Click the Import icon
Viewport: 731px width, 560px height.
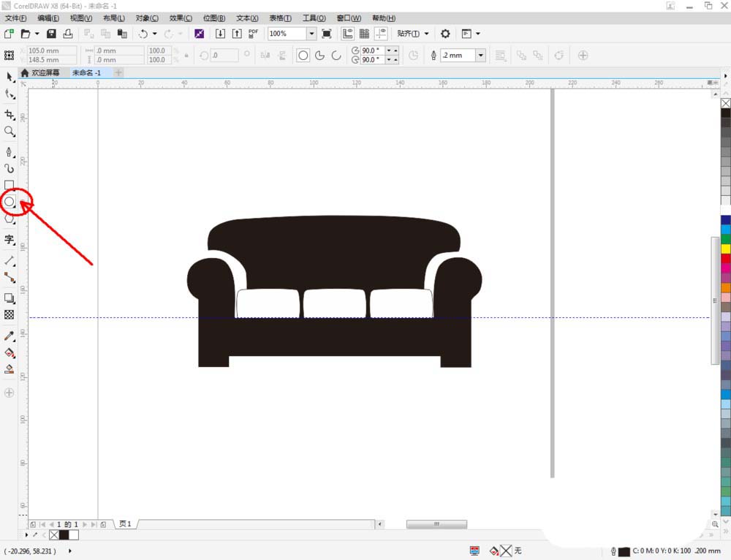click(220, 34)
